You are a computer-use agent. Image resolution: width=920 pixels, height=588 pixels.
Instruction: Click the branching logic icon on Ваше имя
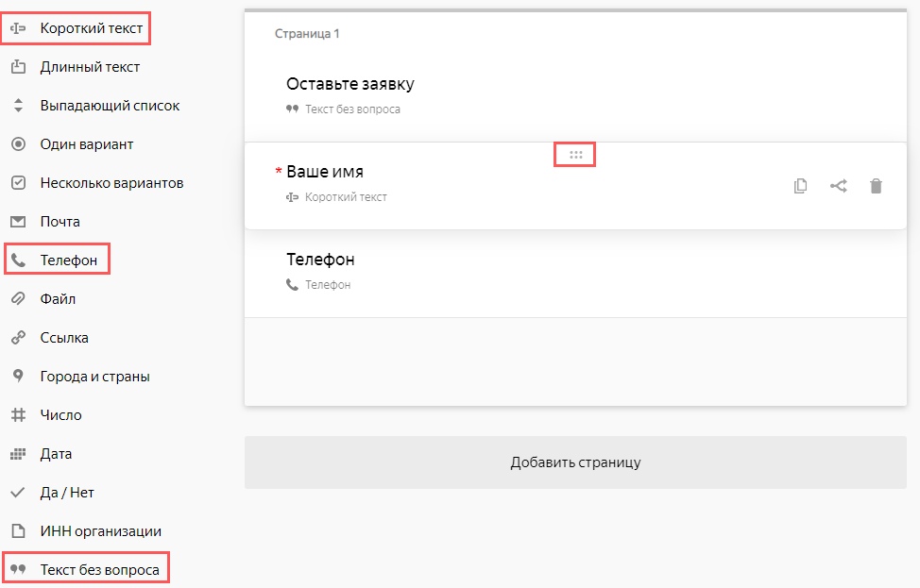pos(838,186)
